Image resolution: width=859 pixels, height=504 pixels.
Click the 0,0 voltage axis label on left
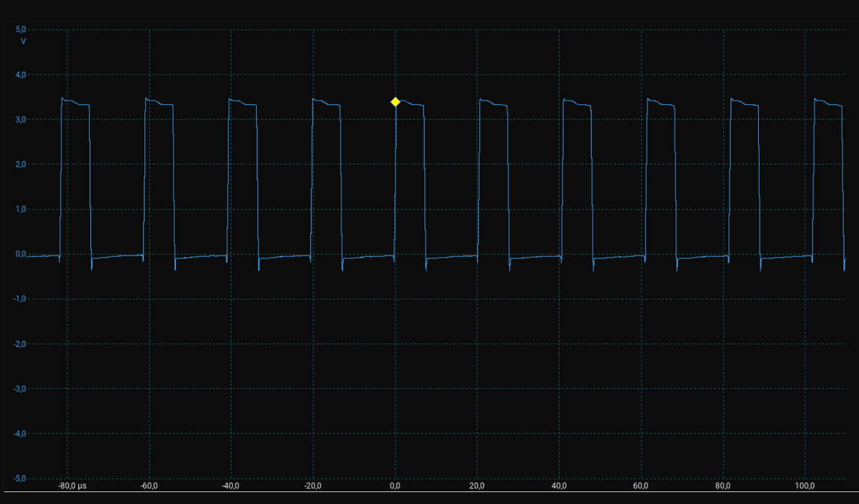pyautogui.click(x=21, y=254)
